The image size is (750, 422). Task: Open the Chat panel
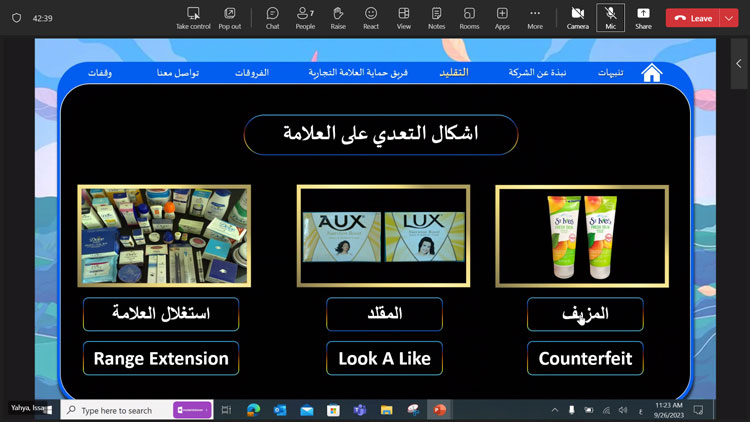click(272, 17)
